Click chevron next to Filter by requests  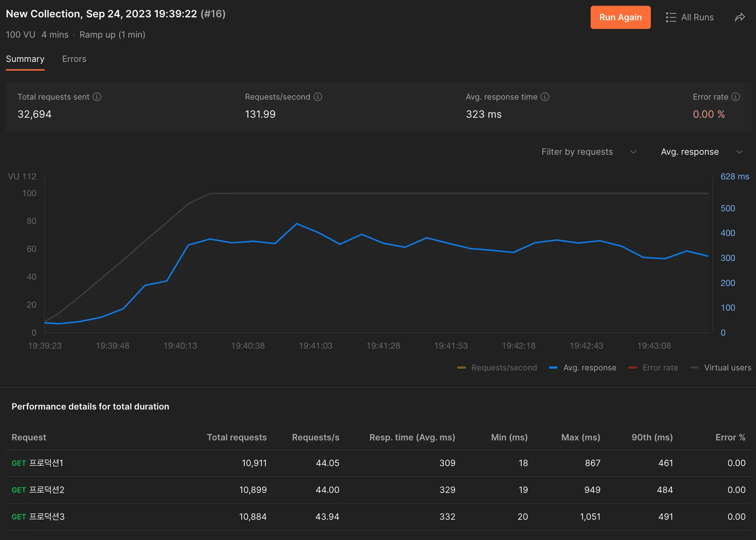pyautogui.click(x=633, y=152)
